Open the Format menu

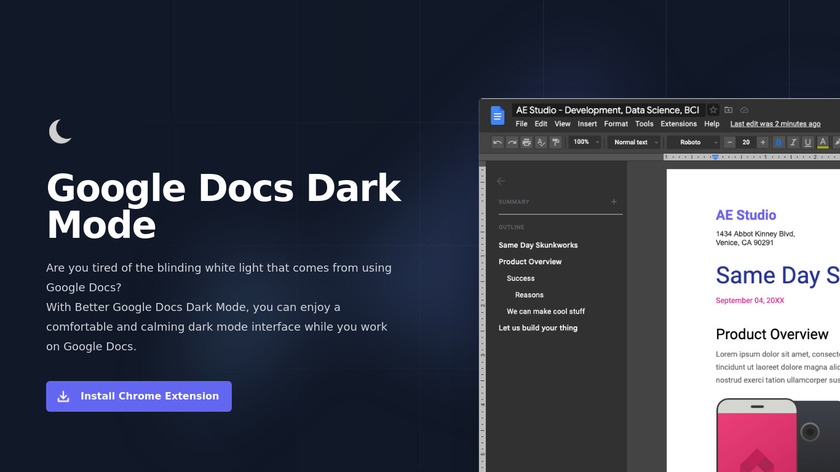click(x=616, y=124)
